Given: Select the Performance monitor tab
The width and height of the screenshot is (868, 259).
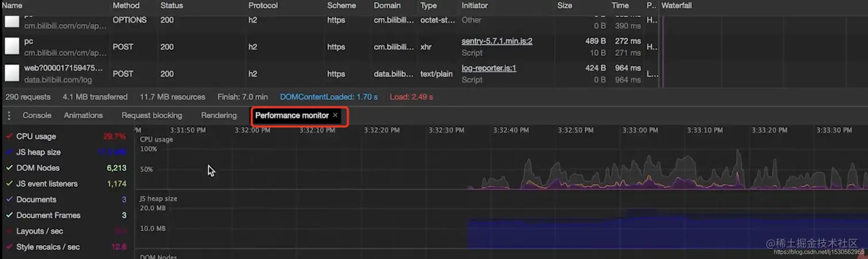Looking at the screenshot, I should click(x=292, y=115).
